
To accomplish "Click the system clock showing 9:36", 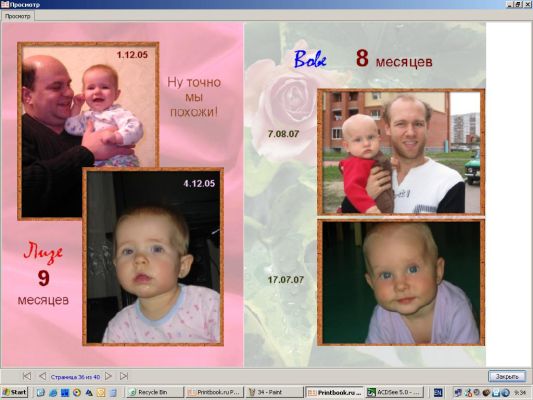I will click(x=520, y=393).
